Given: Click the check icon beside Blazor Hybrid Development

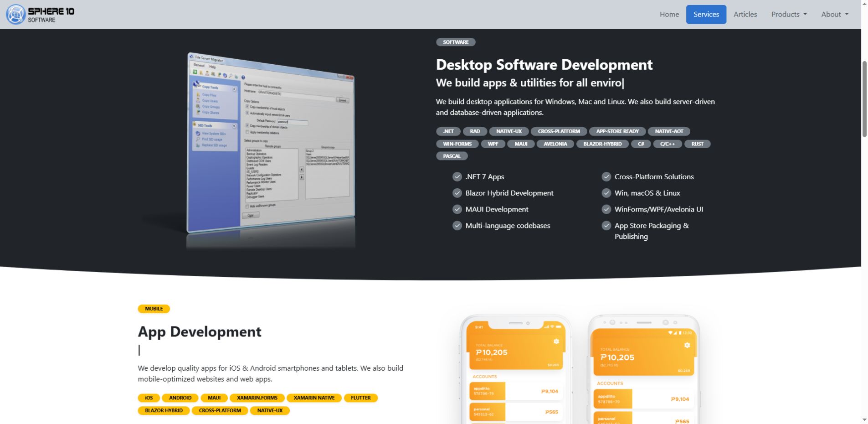Looking at the screenshot, I should [457, 193].
